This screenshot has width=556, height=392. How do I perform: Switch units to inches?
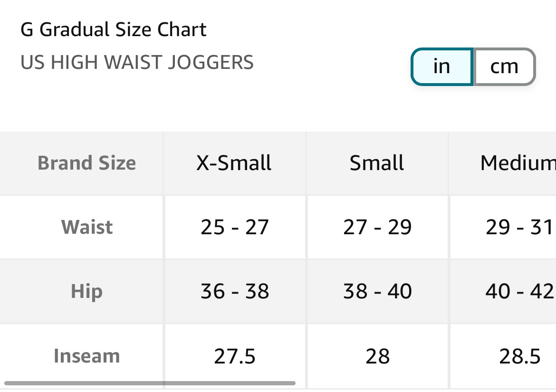pyautogui.click(x=441, y=67)
